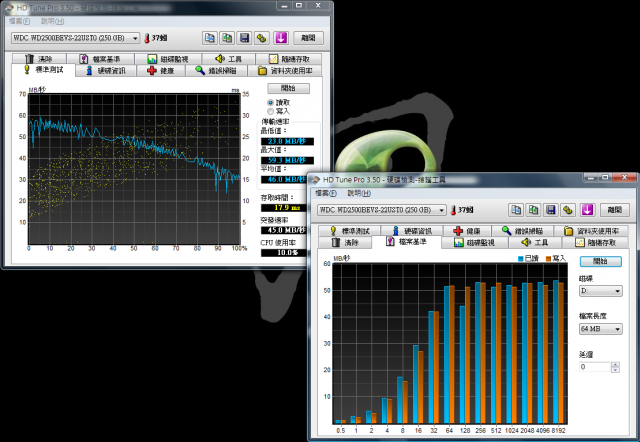Click minimum value 23.8 MB/秒

(x=287, y=141)
